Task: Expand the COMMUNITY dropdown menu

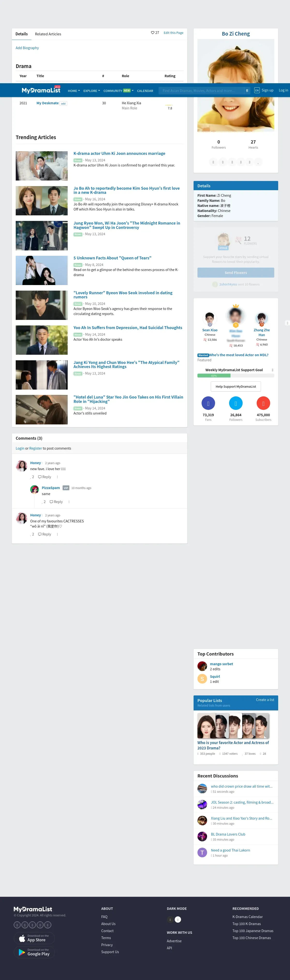Action: [x=119, y=91]
